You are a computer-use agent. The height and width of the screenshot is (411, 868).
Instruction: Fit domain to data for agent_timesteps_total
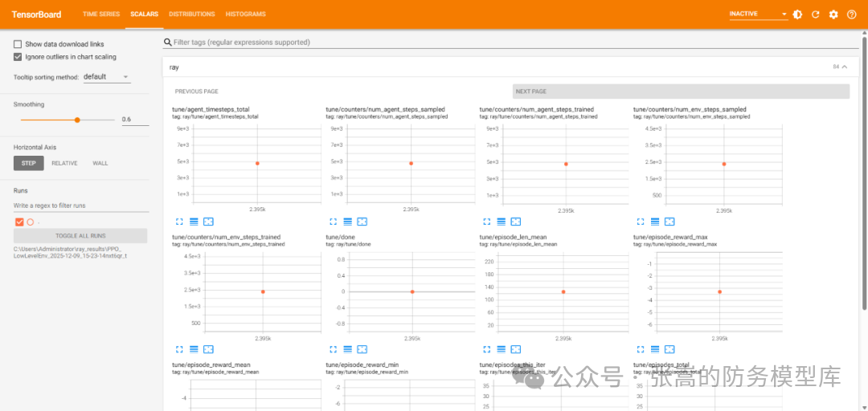[x=208, y=222]
